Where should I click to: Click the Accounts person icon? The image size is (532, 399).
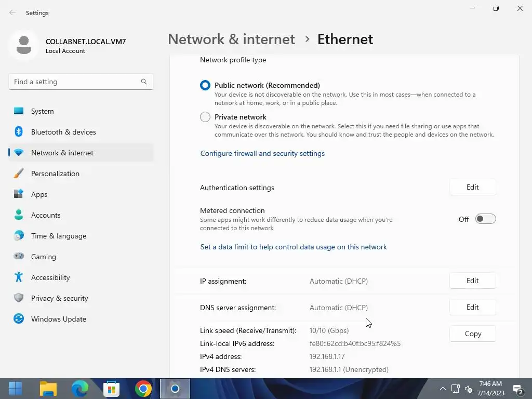pos(19,215)
